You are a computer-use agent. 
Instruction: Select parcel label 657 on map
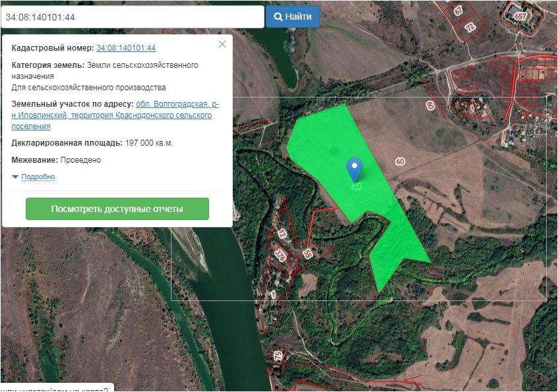pyautogui.click(x=521, y=16)
